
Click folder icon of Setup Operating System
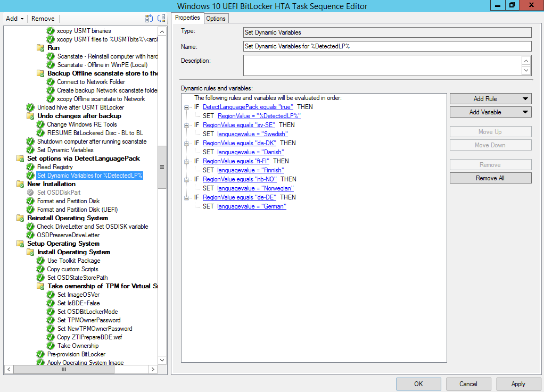coord(20,244)
